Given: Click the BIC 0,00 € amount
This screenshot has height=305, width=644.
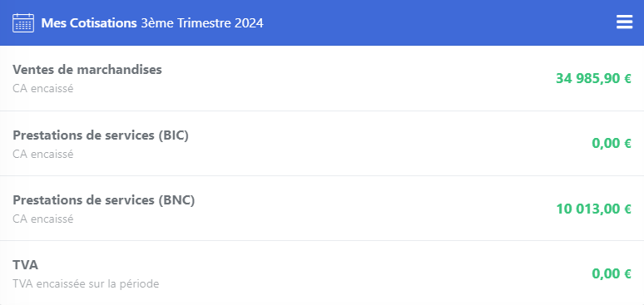Looking at the screenshot, I should (x=612, y=143).
